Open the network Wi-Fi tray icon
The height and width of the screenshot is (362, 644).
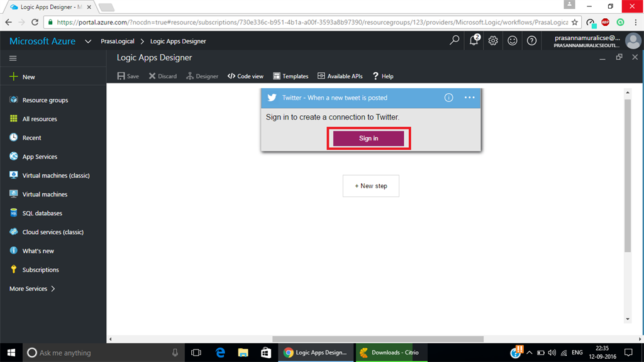(564, 353)
